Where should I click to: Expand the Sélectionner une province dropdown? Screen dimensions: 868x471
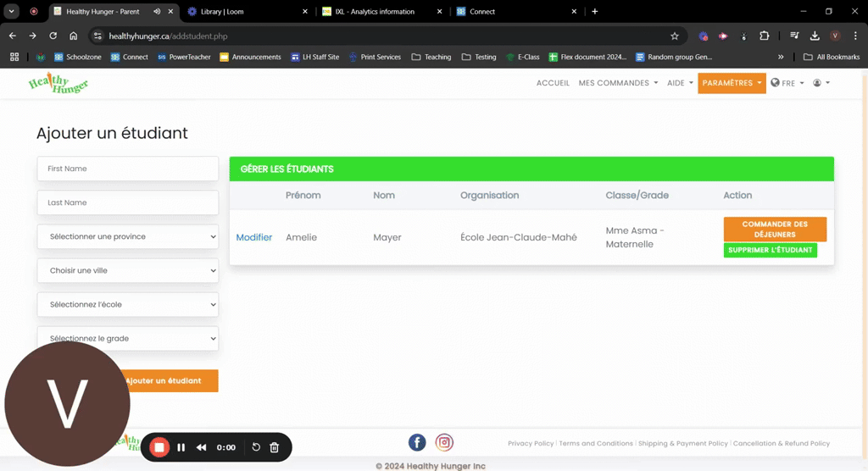[x=128, y=236]
